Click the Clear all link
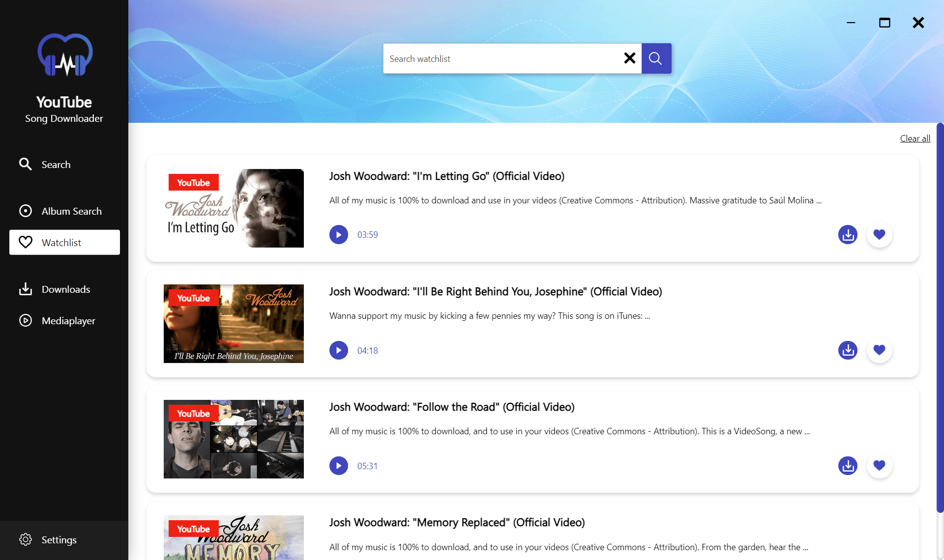944x560 pixels. click(915, 139)
